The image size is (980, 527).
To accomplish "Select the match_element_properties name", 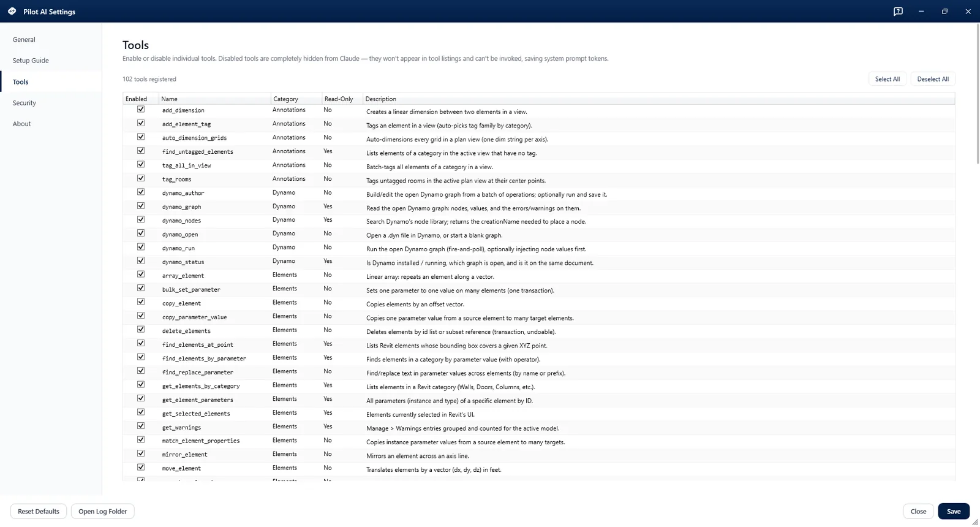I will point(201,441).
